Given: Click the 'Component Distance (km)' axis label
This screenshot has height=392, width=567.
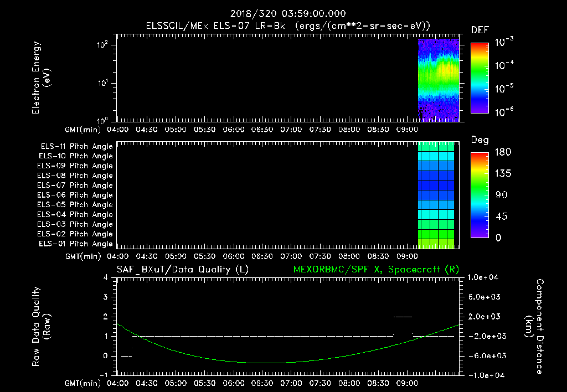Looking at the screenshot, I should coord(534,326).
